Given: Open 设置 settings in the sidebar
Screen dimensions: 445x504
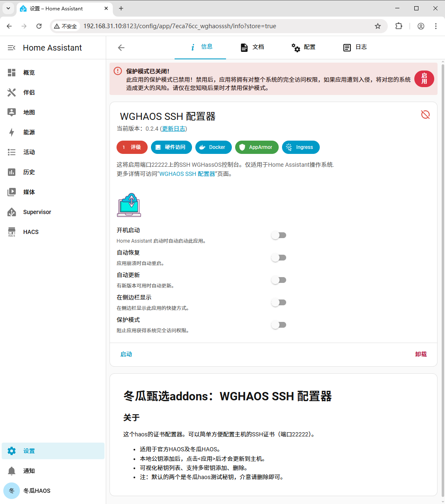Looking at the screenshot, I should 53,451.
